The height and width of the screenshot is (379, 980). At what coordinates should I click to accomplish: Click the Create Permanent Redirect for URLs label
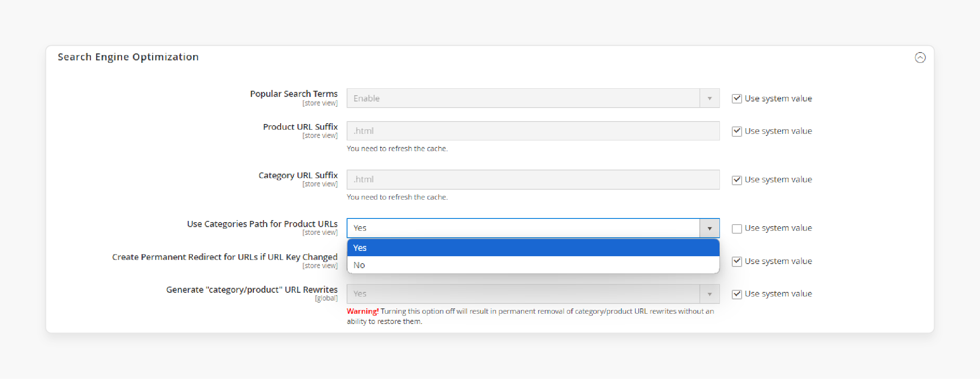(225, 257)
